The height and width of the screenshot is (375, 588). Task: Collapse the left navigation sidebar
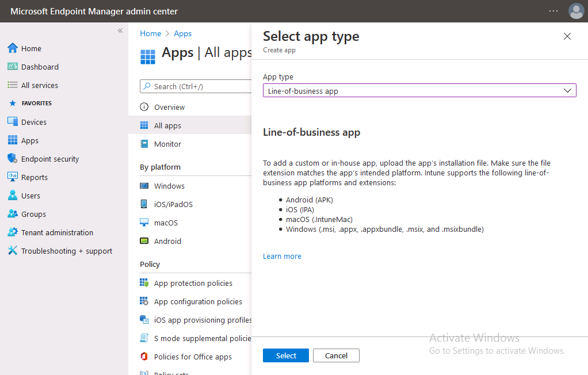click(120, 30)
